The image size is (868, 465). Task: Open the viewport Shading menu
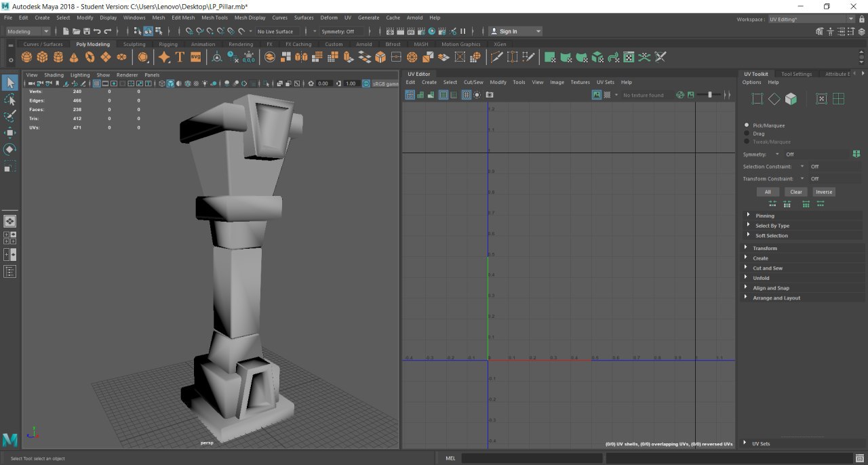(x=54, y=75)
